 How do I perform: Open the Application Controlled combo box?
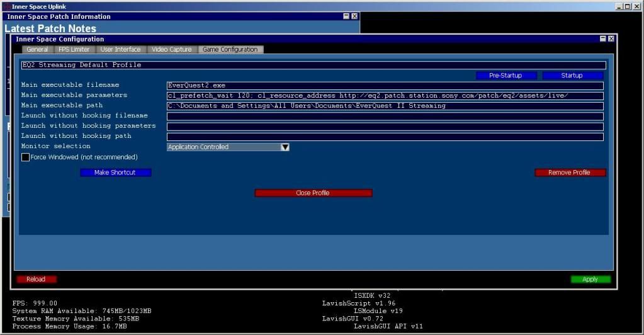tap(223, 147)
